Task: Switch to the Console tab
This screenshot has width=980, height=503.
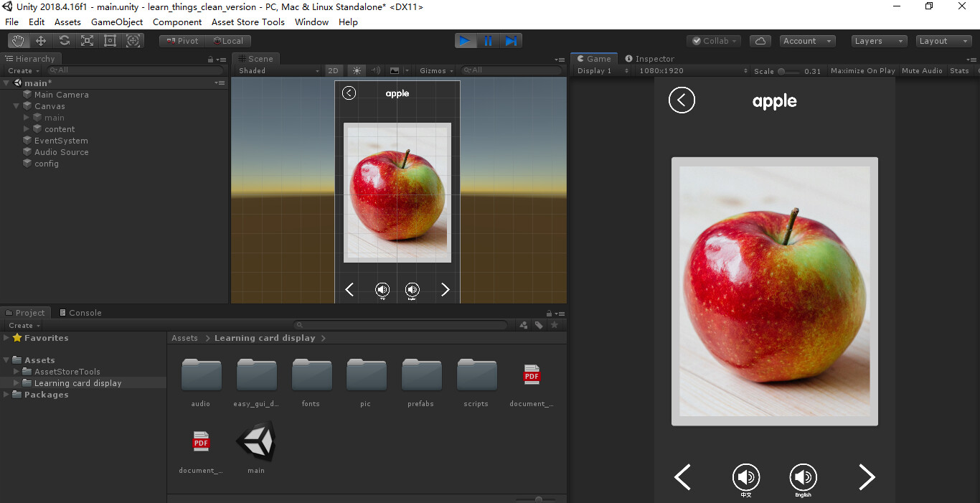Action: click(x=80, y=312)
